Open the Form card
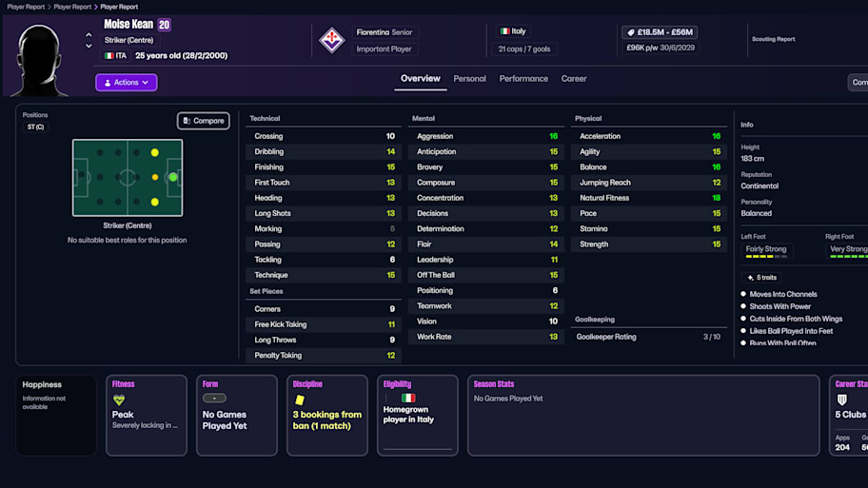868x488 pixels. [237, 416]
